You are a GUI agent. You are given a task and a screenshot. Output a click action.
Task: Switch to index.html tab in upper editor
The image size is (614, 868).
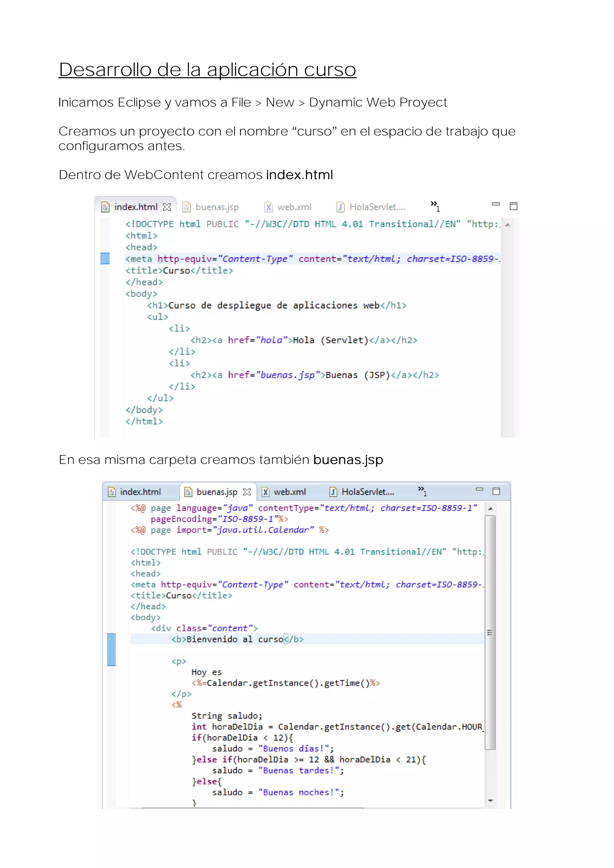(136, 207)
